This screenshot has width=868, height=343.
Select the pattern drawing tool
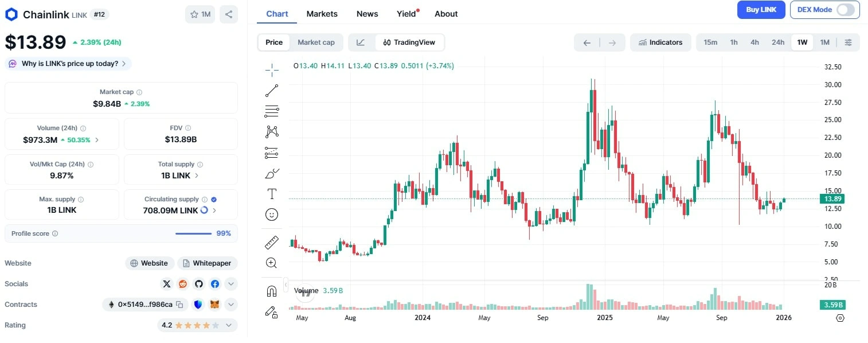pyautogui.click(x=272, y=132)
